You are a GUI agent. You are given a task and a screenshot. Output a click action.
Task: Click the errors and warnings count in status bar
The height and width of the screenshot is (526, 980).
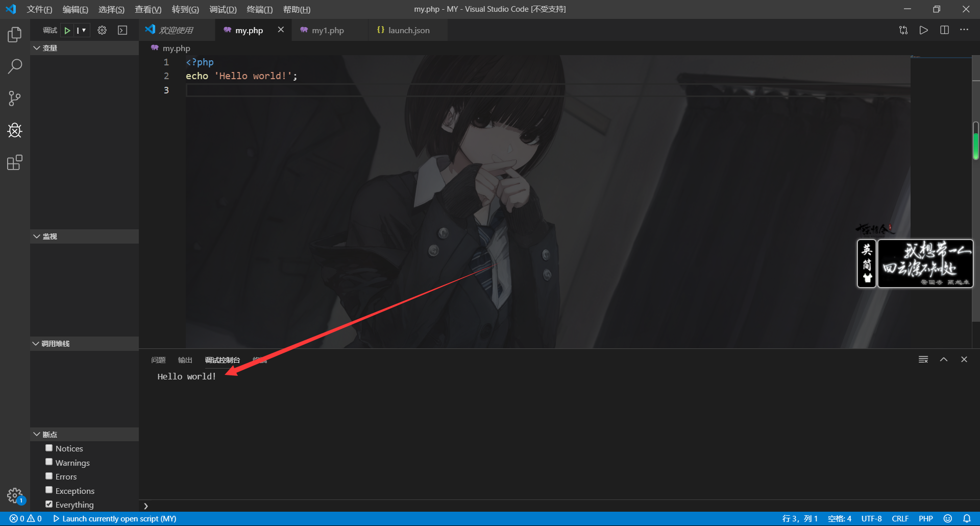coord(26,518)
